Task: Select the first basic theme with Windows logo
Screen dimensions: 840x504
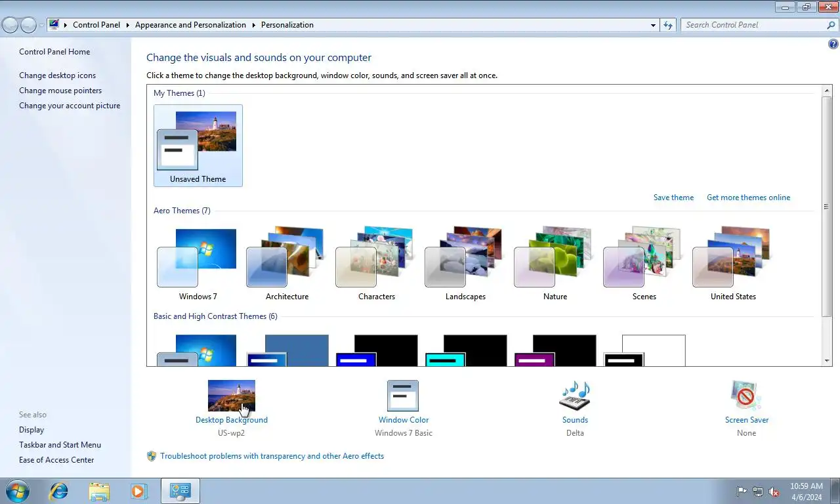Action: coord(197,350)
